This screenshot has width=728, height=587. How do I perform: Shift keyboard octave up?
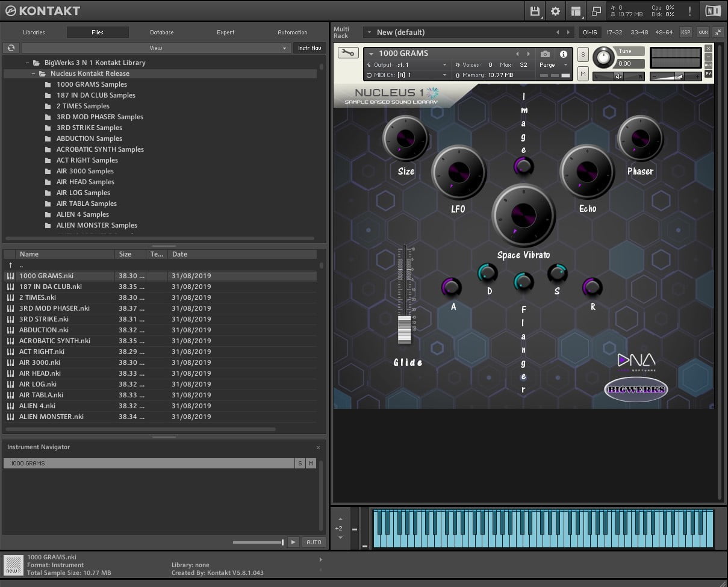point(340,519)
